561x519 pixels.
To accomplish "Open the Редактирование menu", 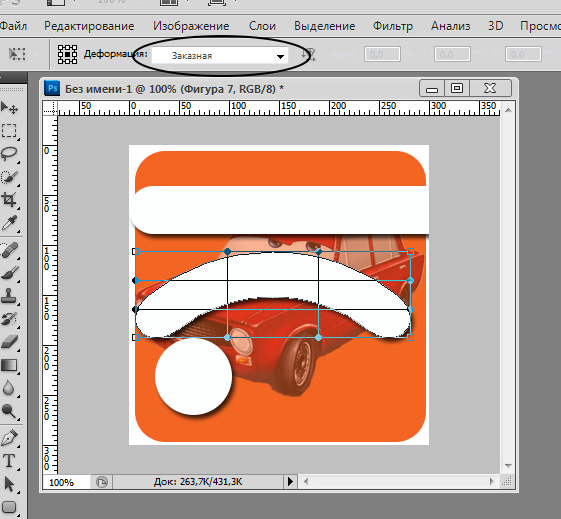I will pos(89,26).
